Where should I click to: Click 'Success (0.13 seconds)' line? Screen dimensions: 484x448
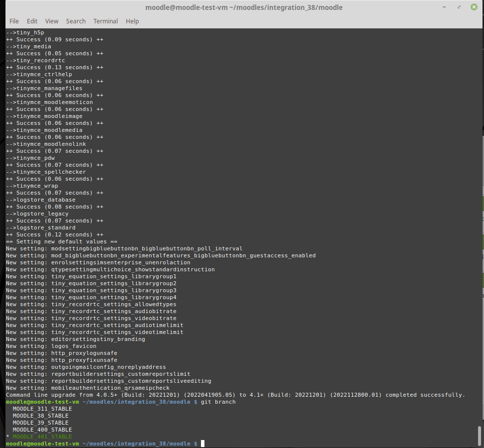[x=55, y=67]
